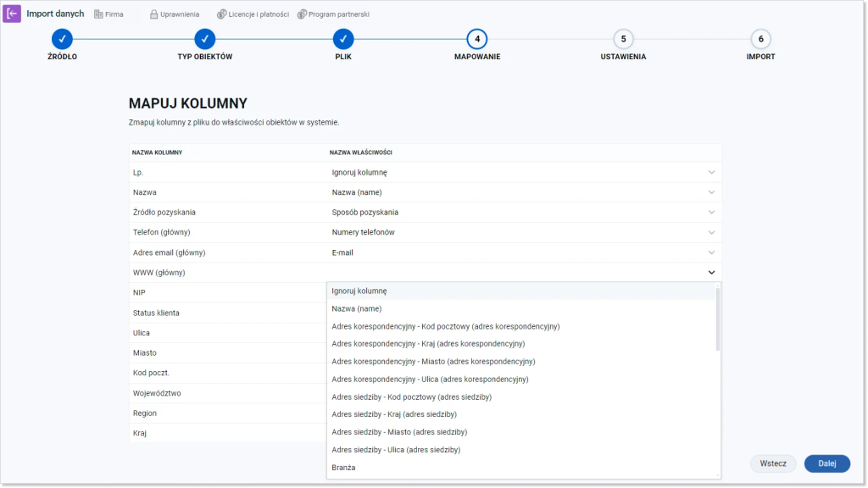The width and height of the screenshot is (868, 488).
Task: Click the NAZWA WŁAŚCIWOŚCI column header
Action: pos(361,152)
